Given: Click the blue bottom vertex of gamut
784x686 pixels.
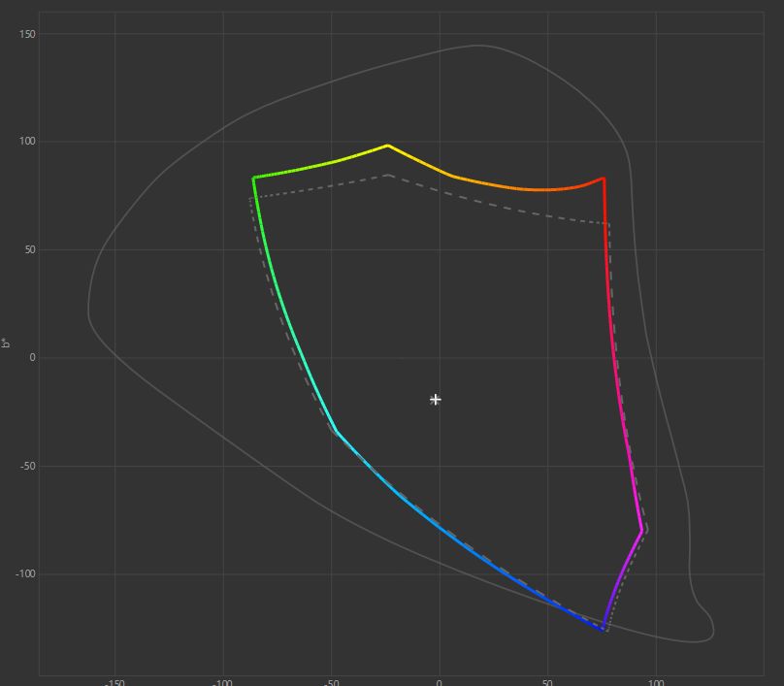Looking at the screenshot, I should 604,628.
